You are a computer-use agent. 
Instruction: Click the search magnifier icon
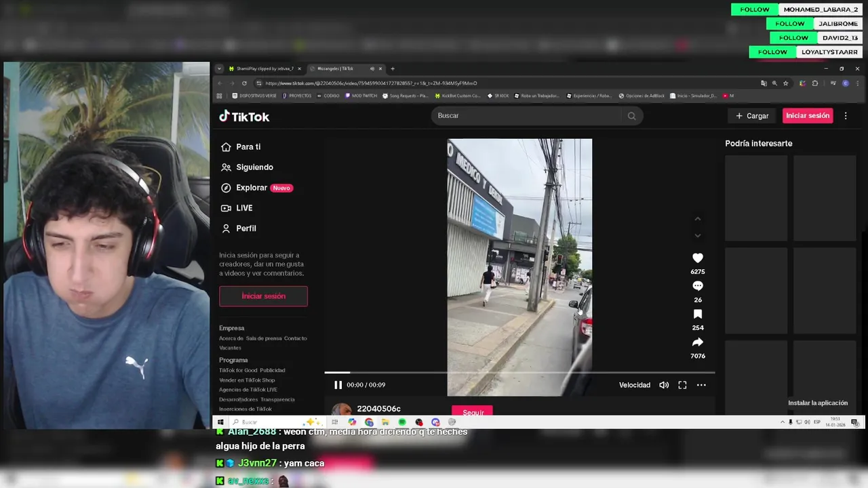tap(632, 116)
